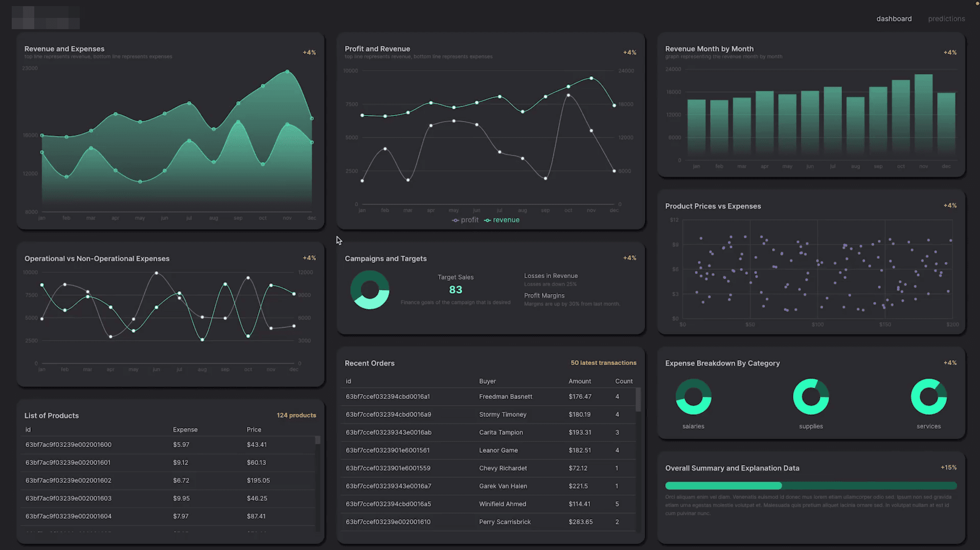Click the Losses in Revenue heading

pyautogui.click(x=551, y=276)
